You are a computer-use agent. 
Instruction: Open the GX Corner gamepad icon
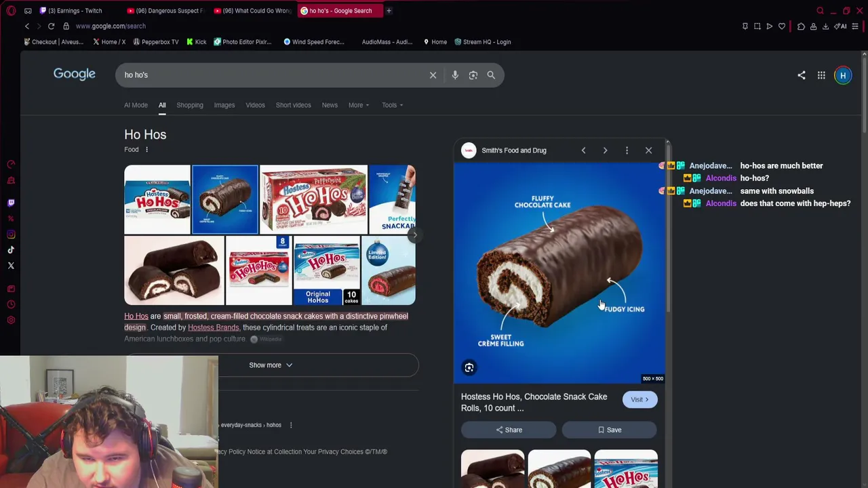(28, 11)
